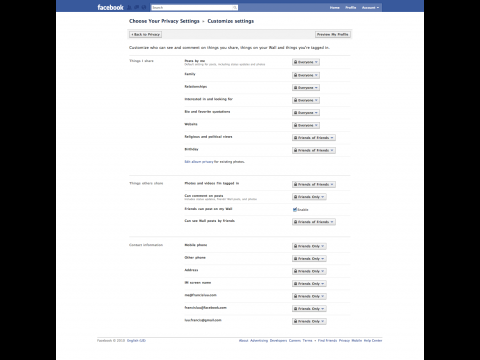
Task: Open dropdown for the facebook.com email
Action: click(309, 309)
